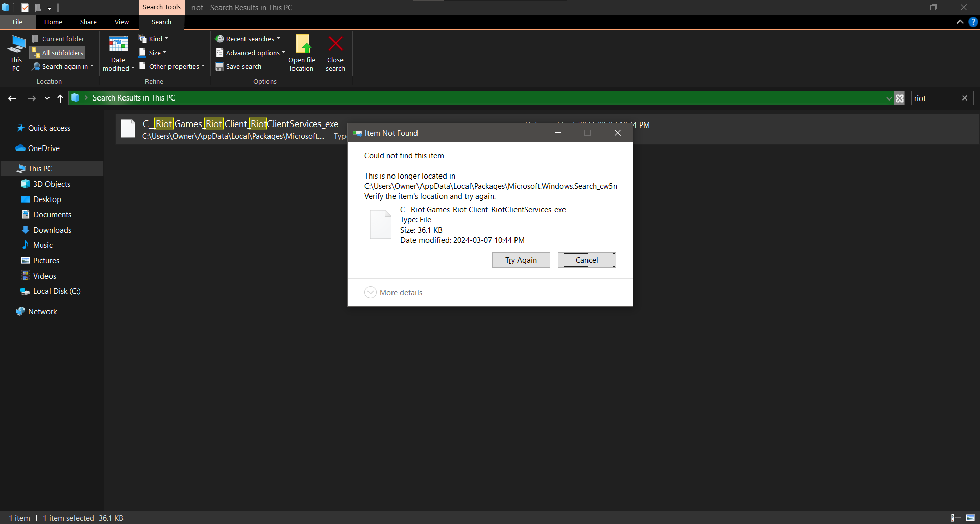Click the Save search icon
This screenshot has height=524, width=980.
pyautogui.click(x=219, y=67)
